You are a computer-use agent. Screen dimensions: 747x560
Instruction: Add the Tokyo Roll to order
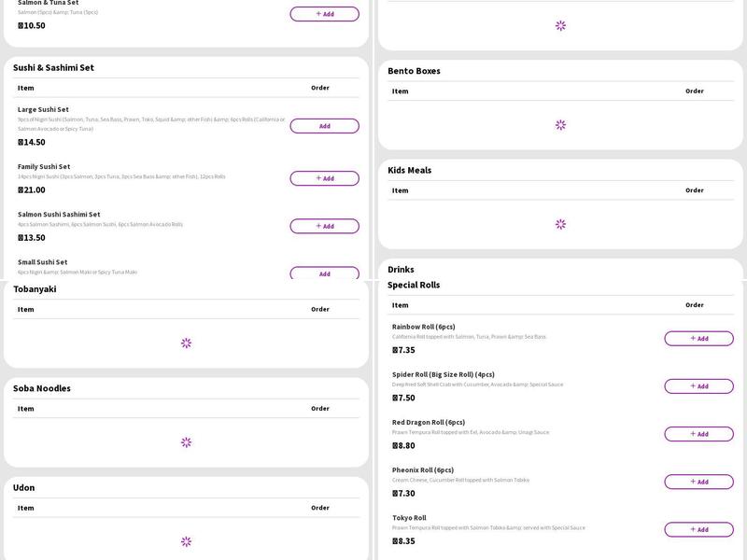point(698,529)
